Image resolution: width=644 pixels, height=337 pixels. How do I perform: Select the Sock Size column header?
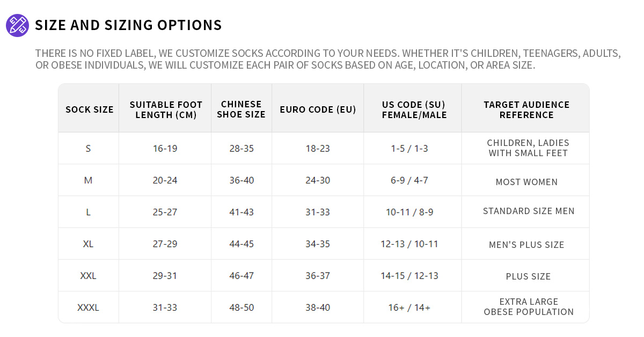coord(89,109)
